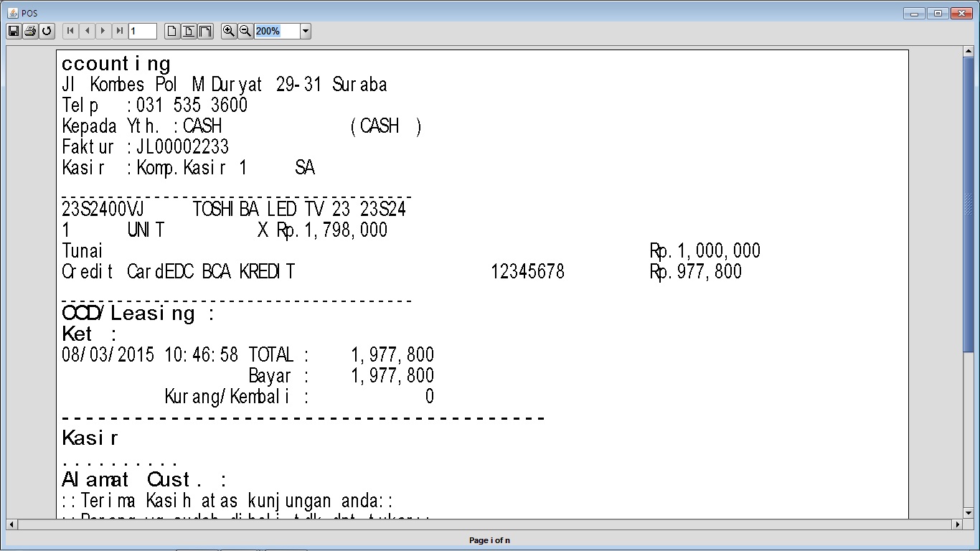Reload the report with the refresh icon
The width and height of the screenshot is (980, 551).
47,31
